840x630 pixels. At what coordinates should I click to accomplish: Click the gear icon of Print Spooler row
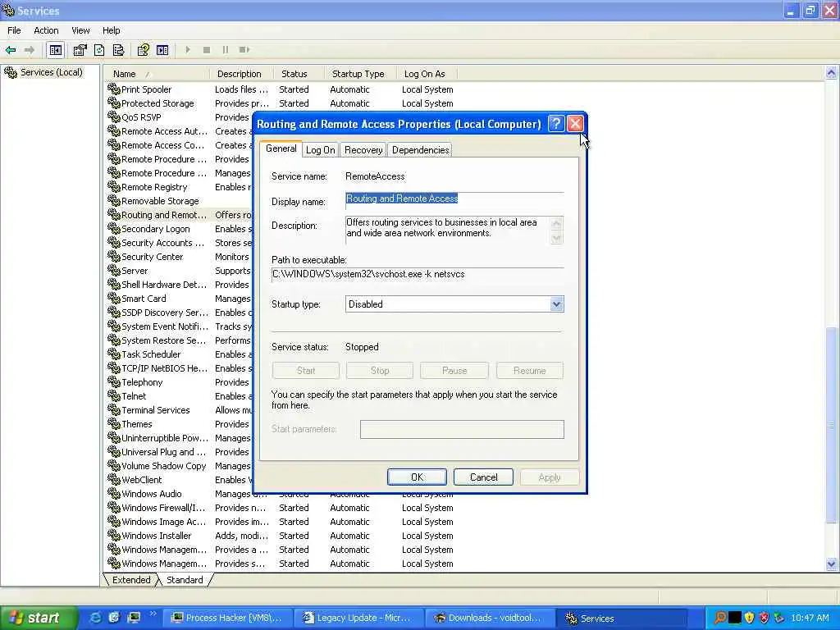click(x=113, y=89)
